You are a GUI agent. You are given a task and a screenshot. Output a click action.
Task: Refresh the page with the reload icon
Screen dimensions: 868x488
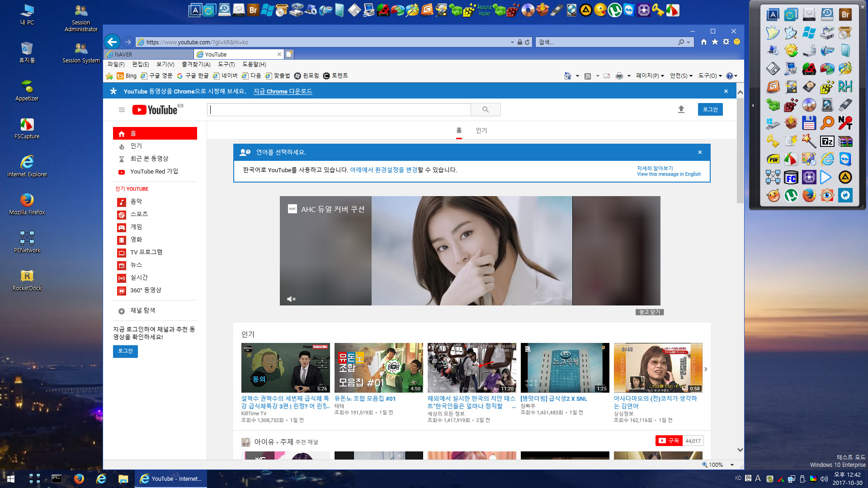click(x=527, y=42)
